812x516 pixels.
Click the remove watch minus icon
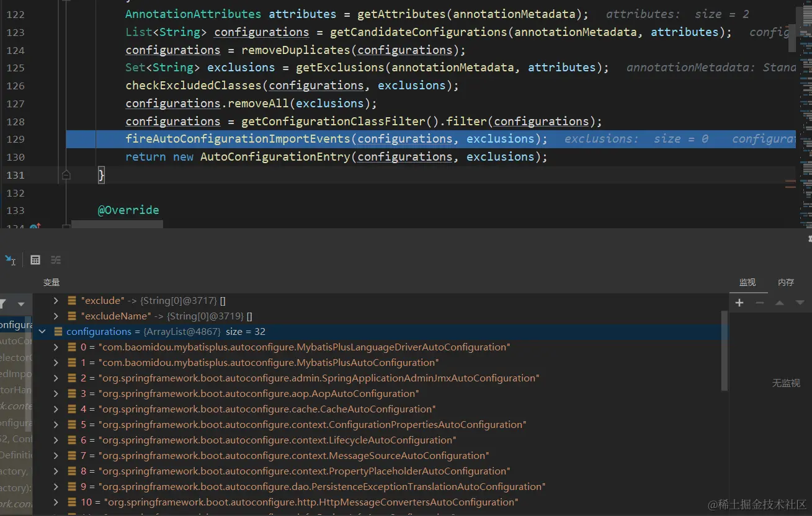(759, 303)
